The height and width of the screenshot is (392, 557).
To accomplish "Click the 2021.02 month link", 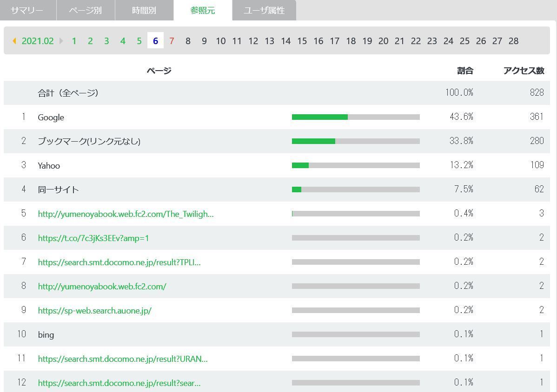I will [x=38, y=41].
